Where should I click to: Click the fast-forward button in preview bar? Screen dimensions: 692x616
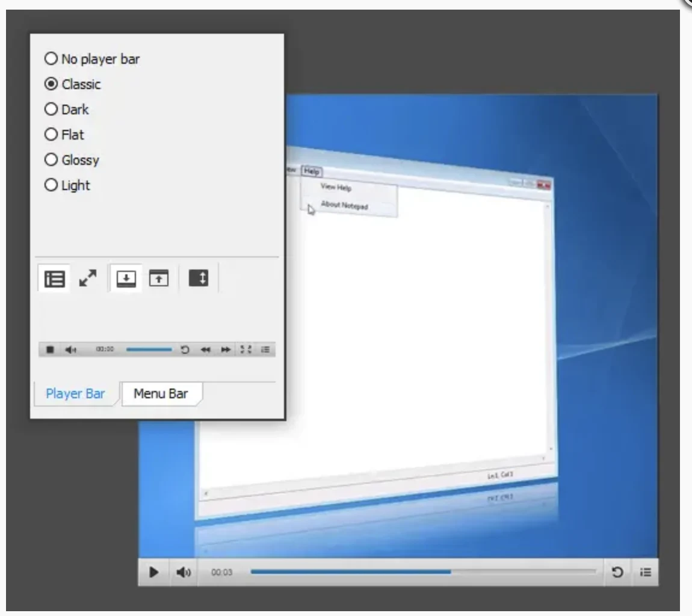226,350
